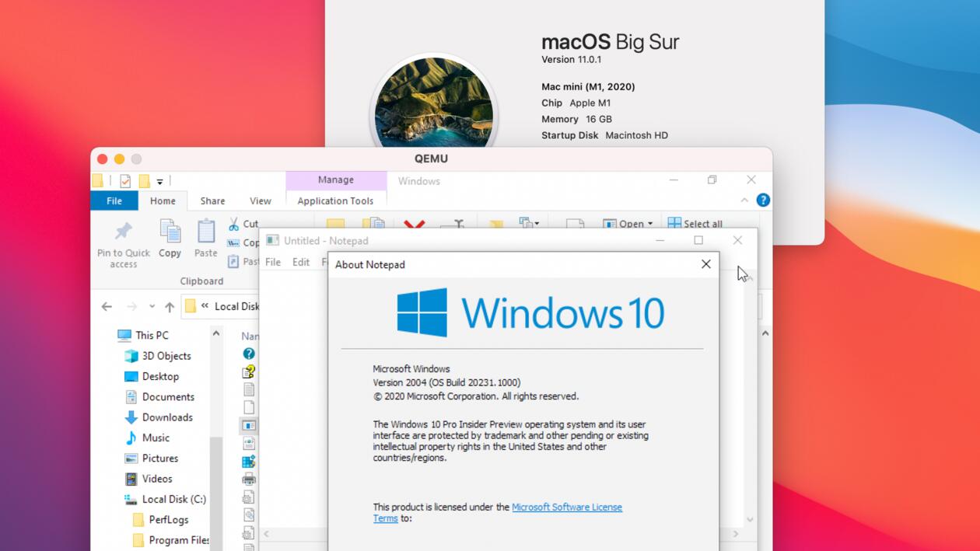980x551 pixels.
Task: Click the Big Sur wallpaper image in About This Mac
Action: pos(433,103)
